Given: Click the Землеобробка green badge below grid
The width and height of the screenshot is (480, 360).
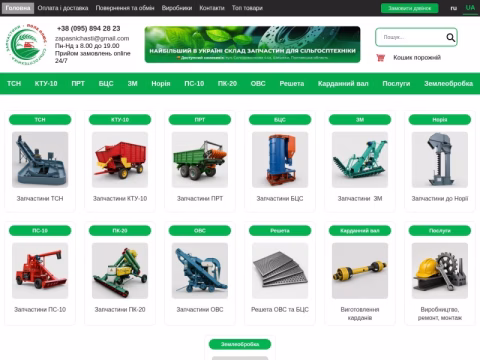Looking at the screenshot, I should pos(240,344).
